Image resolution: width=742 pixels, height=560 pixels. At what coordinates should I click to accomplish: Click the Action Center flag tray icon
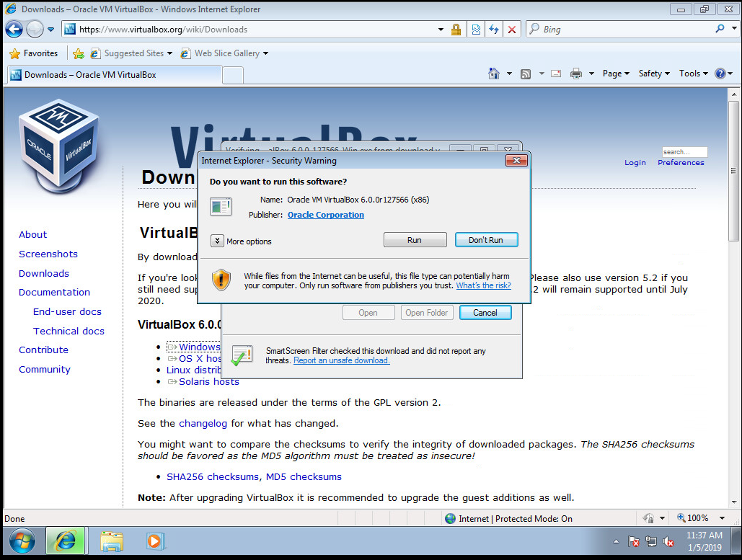coord(634,541)
